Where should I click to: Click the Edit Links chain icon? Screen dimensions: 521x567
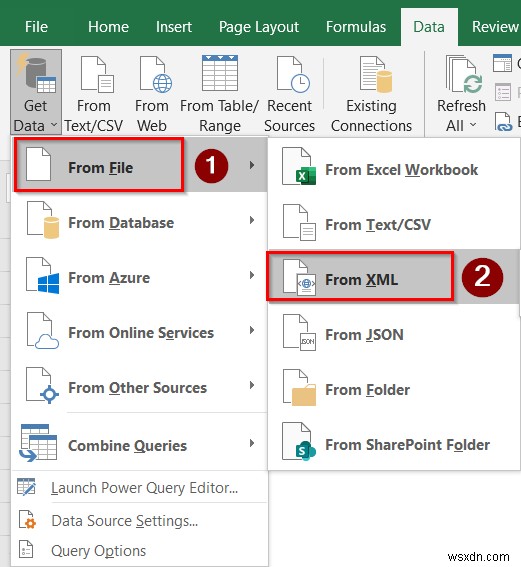pyautogui.click(x=504, y=122)
